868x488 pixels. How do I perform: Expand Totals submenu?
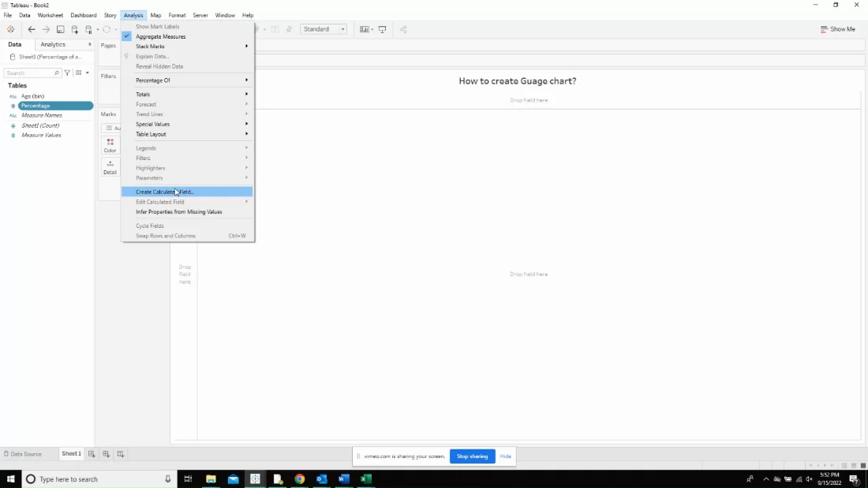pos(187,94)
